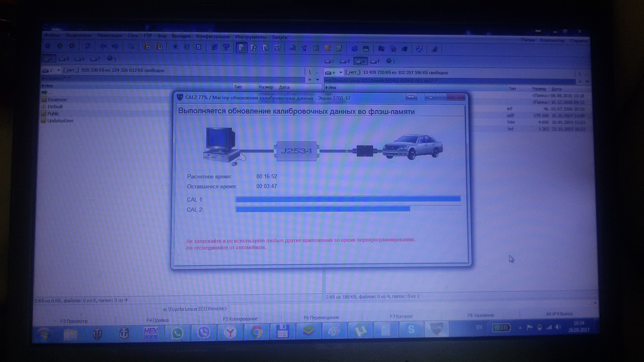Click the EN language indicator
This screenshot has height=362, width=644.
point(479,327)
